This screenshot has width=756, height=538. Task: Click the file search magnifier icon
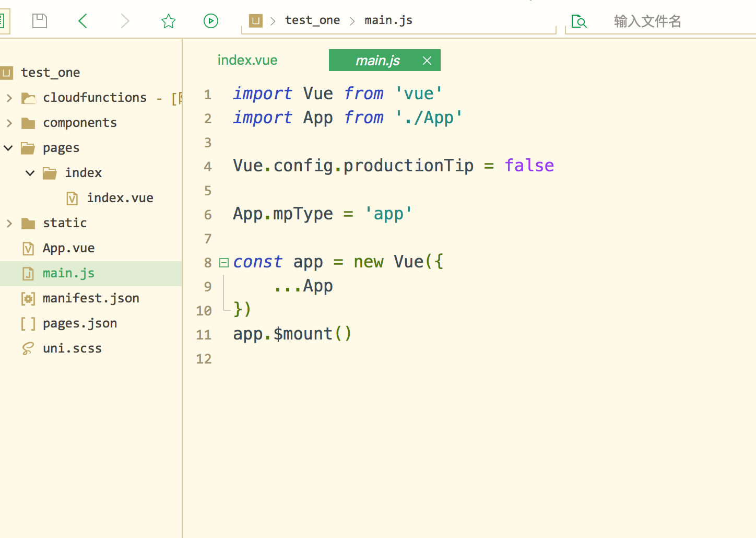point(579,21)
